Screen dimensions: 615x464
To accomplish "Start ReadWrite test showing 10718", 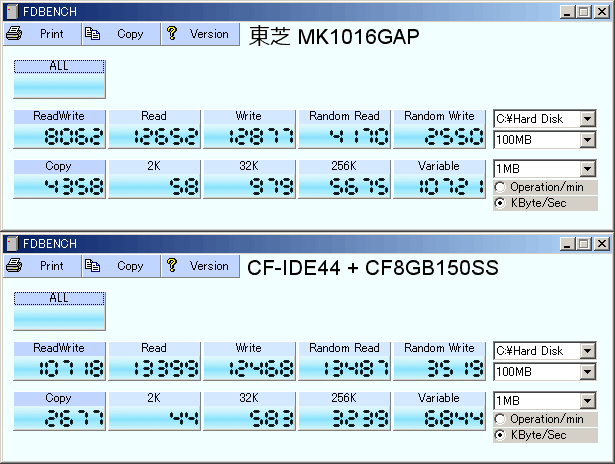I will (60, 361).
